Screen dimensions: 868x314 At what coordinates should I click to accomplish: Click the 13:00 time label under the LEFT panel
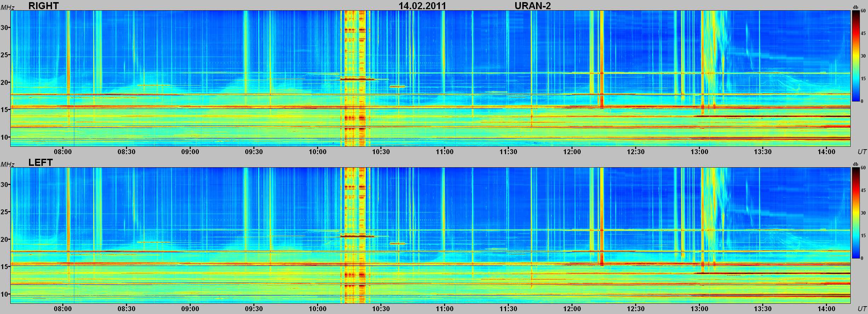tap(700, 309)
